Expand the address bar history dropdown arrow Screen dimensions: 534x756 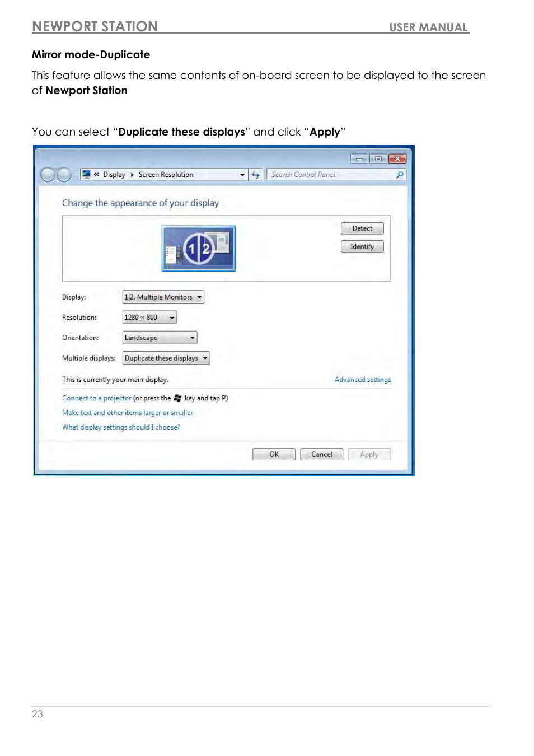pyautogui.click(x=242, y=175)
